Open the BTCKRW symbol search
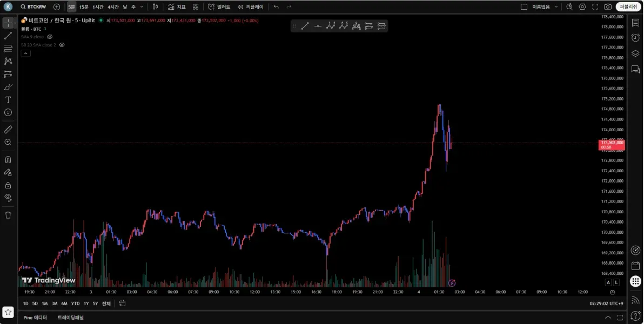 [x=33, y=7]
